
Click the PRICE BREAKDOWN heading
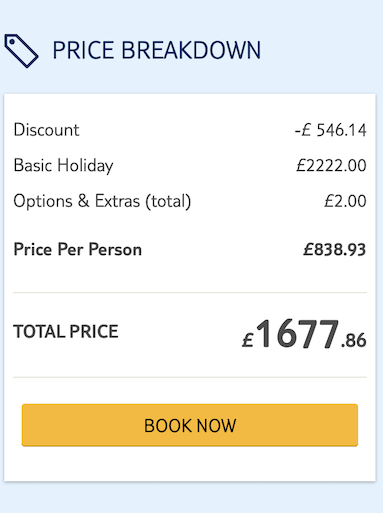[157, 50]
